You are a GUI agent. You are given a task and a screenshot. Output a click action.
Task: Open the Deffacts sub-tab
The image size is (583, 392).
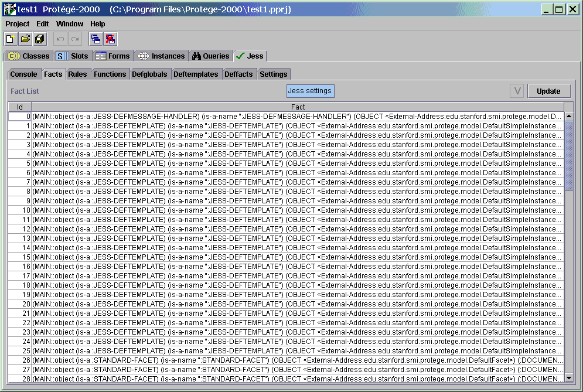tap(238, 74)
